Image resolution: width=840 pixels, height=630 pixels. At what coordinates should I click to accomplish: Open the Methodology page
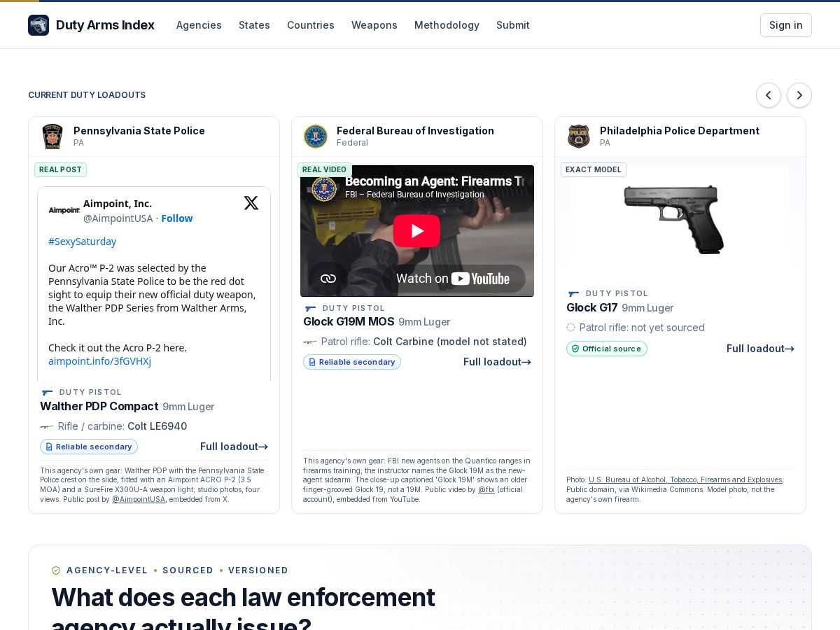(x=447, y=25)
